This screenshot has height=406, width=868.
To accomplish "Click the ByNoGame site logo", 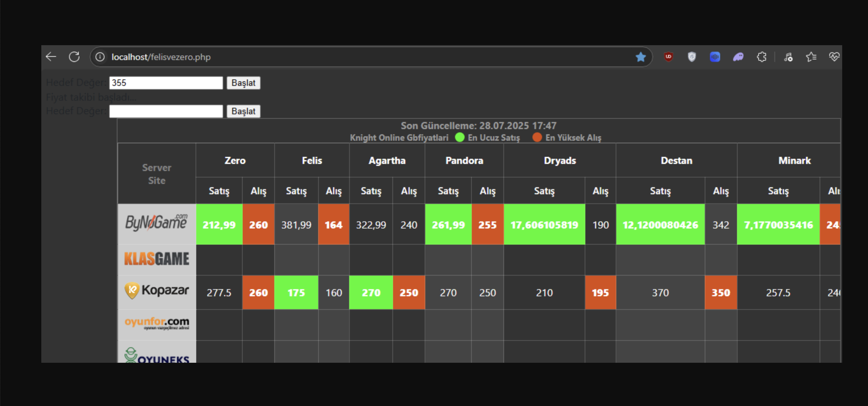I will click(157, 222).
